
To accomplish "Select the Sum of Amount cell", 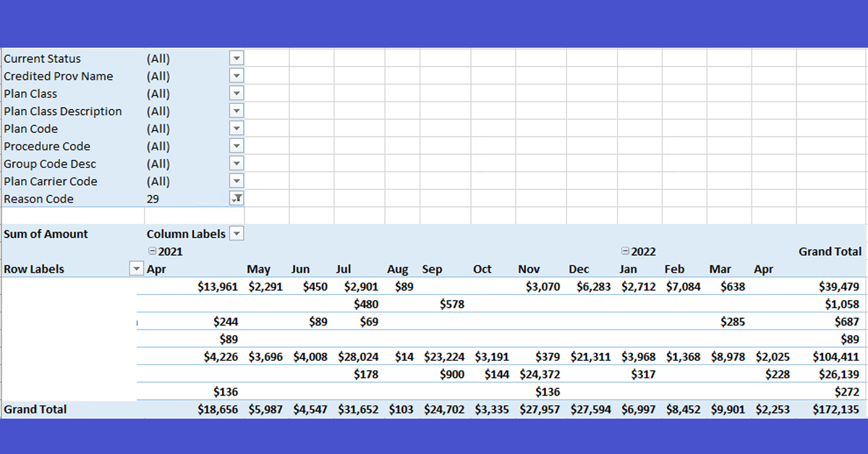I will (x=46, y=234).
